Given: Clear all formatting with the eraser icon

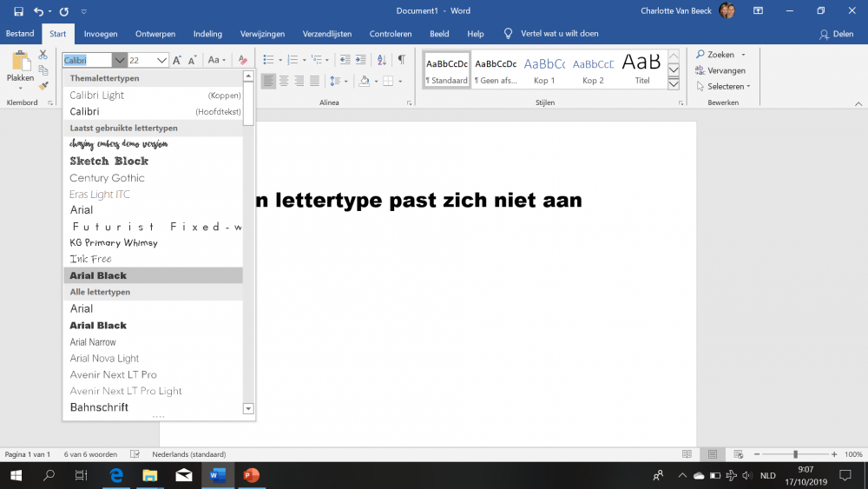Looking at the screenshot, I should click(242, 60).
